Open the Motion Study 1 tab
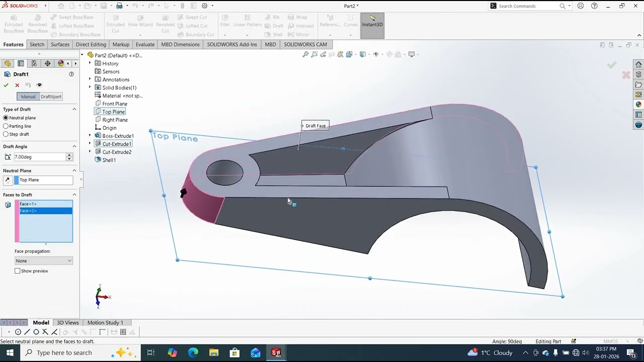The height and width of the screenshot is (362, 644). 105,323
